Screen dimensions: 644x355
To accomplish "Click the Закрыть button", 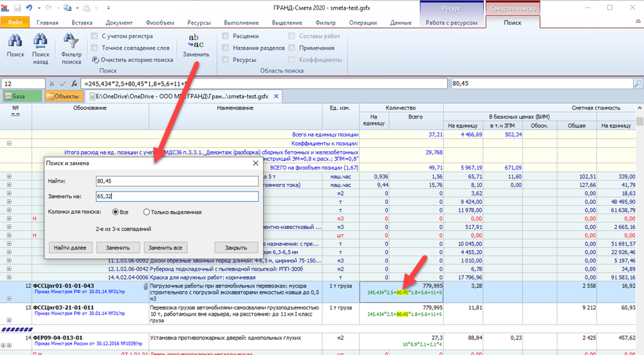I will (x=236, y=248).
